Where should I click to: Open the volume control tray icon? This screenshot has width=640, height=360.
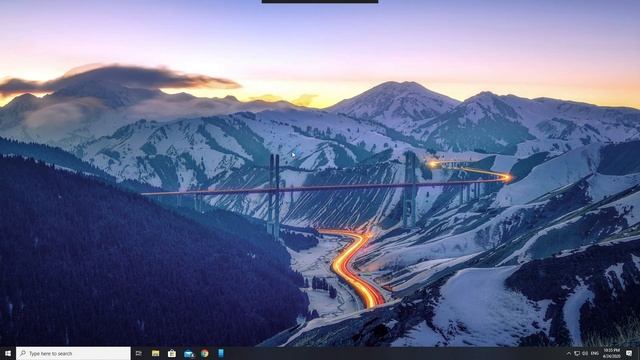pyautogui.click(x=585, y=353)
